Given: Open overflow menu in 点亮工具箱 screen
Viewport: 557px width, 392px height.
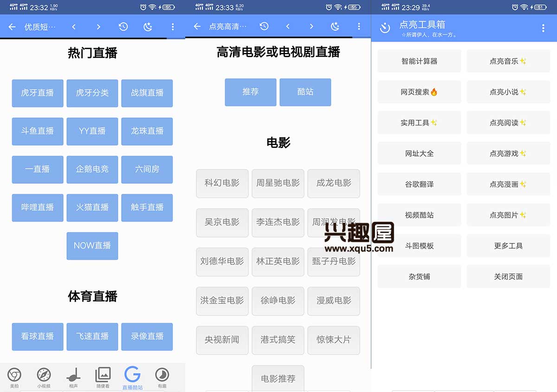Looking at the screenshot, I should 543,28.
